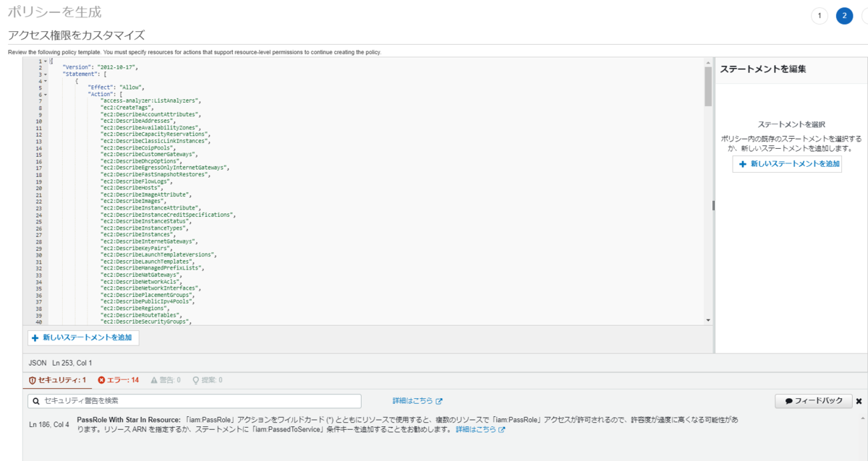This screenshot has width=868, height=461.
Task: Click the splitter handle between editor and panel
Action: click(713, 206)
